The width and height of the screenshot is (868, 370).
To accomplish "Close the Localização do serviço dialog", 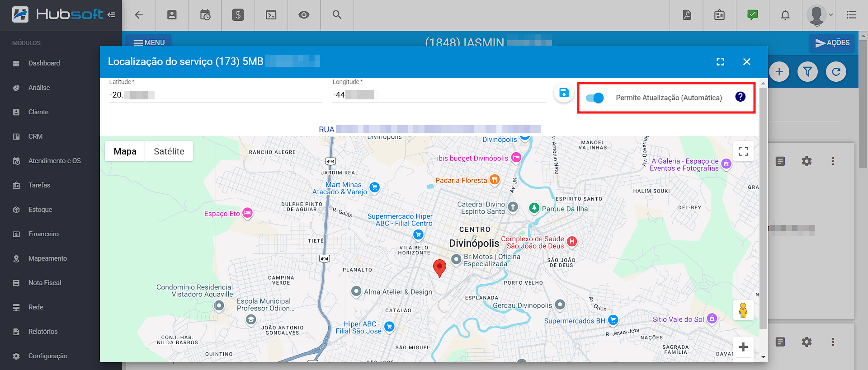I will tap(747, 62).
